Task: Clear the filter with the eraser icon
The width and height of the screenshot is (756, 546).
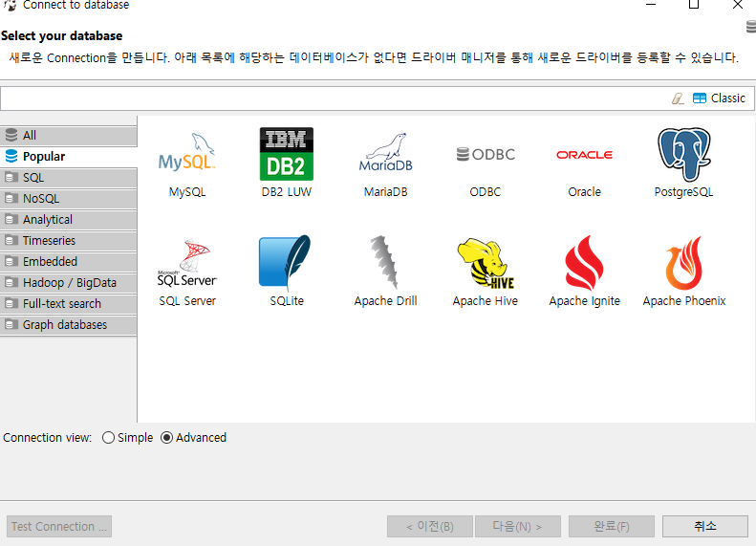Action: pos(678,98)
